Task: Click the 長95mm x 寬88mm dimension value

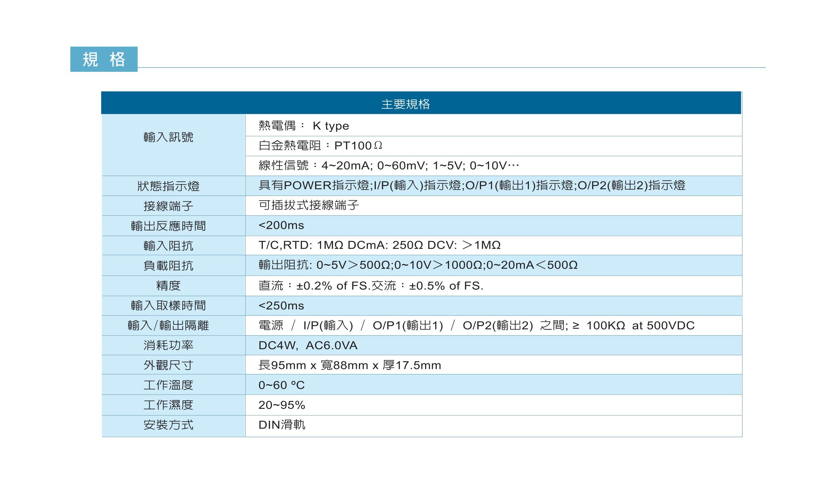Action: click(350, 365)
